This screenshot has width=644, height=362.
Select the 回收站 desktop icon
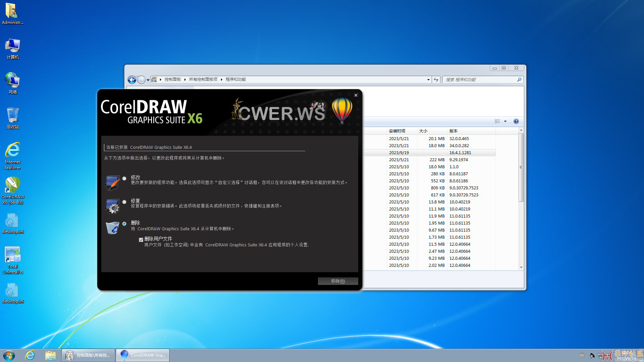click(x=12, y=118)
